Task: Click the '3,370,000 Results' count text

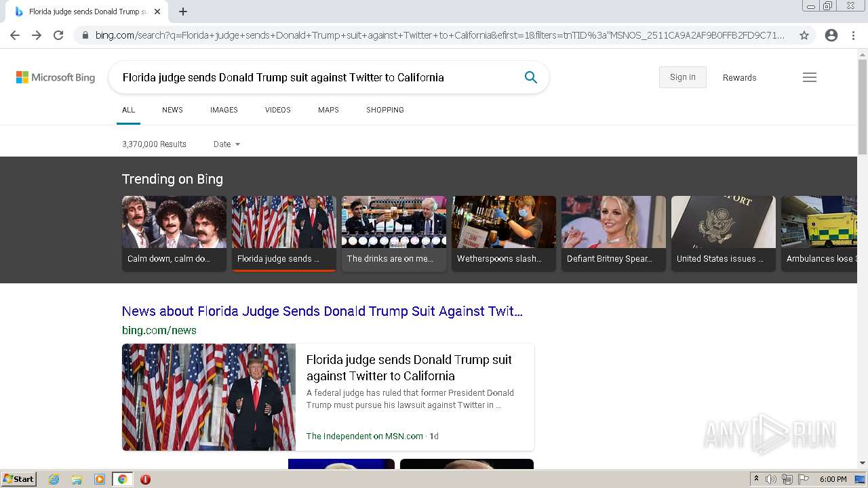Action: (154, 144)
